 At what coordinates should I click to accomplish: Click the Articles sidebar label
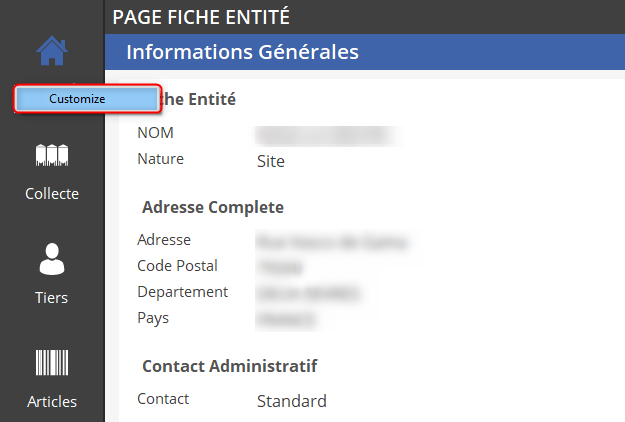point(52,401)
